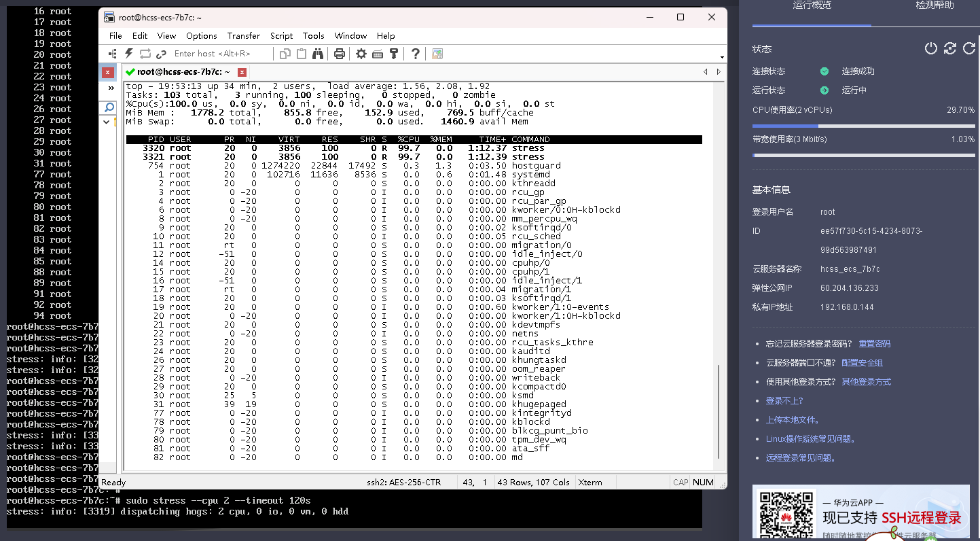The height and width of the screenshot is (541, 980).
Task: Click the 其他登录方式 link
Action: [866, 382]
